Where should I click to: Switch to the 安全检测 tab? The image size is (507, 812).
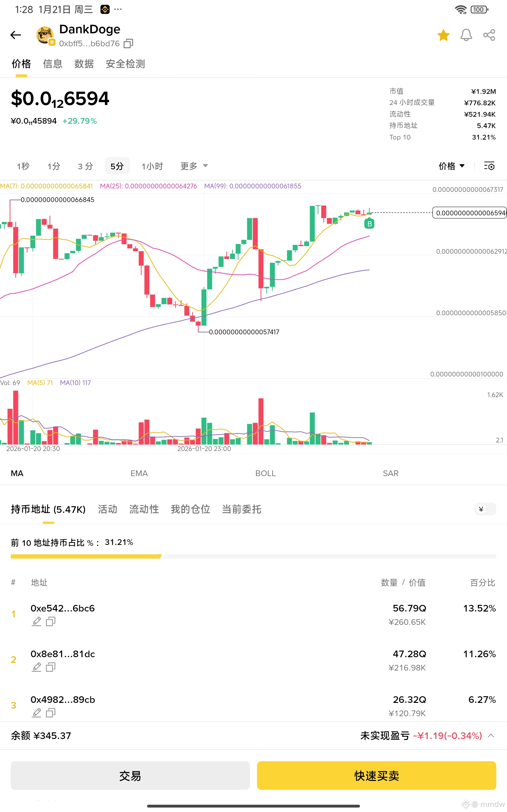pos(125,64)
